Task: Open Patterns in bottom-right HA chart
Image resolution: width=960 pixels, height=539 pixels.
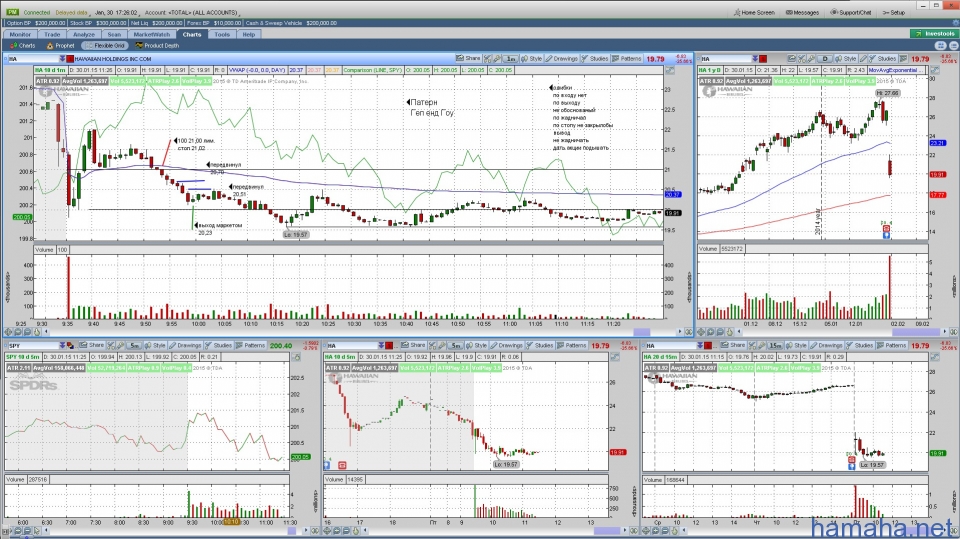Action: click(x=891, y=345)
